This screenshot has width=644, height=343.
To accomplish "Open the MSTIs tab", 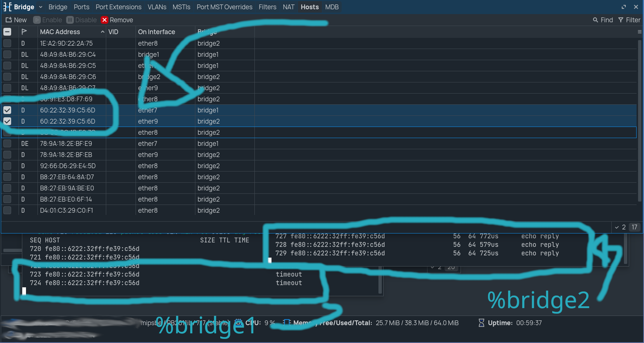I will click(x=181, y=7).
